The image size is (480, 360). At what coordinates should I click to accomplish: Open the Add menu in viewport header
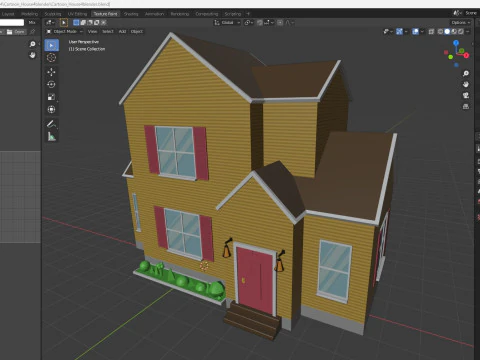click(122, 31)
